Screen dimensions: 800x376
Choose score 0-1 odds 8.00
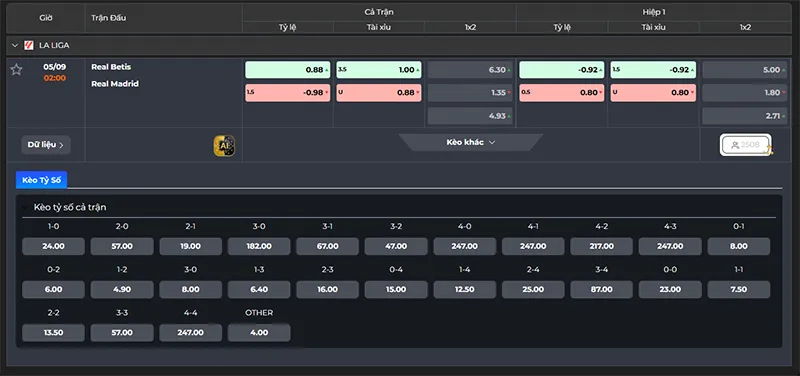point(739,246)
